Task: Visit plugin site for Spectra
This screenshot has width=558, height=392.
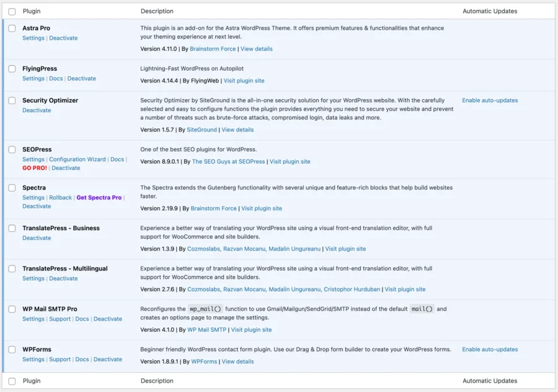Action: pyautogui.click(x=262, y=208)
